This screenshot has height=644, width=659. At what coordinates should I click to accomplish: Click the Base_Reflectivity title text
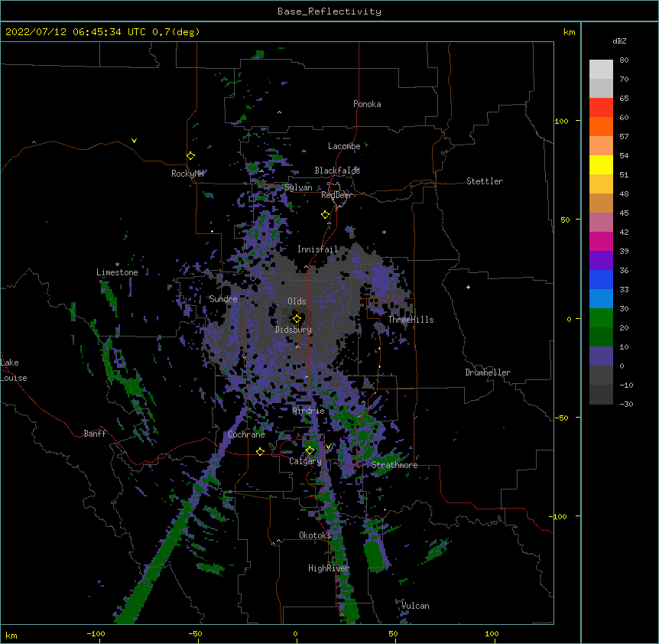click(329, 11)
